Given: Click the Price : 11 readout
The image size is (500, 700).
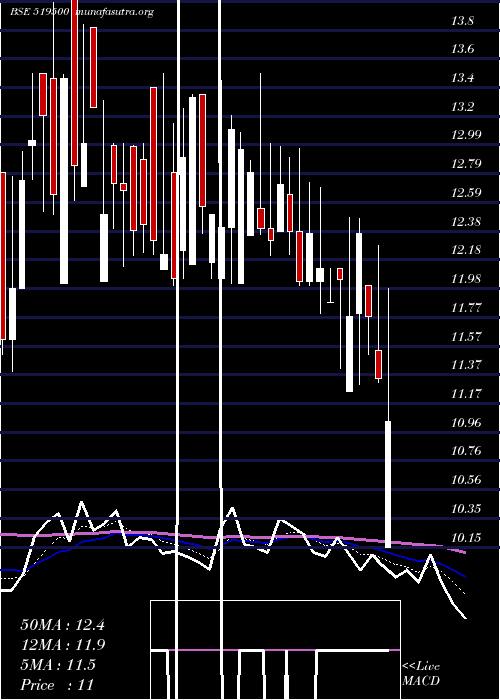Looking at the screenshot, I should 57,685.
